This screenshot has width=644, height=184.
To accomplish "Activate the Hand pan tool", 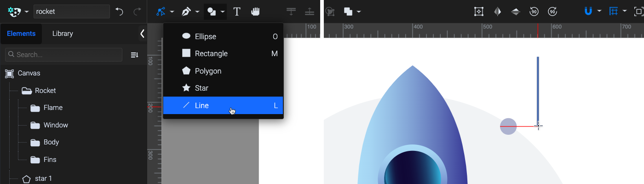I will coord(255,11).
